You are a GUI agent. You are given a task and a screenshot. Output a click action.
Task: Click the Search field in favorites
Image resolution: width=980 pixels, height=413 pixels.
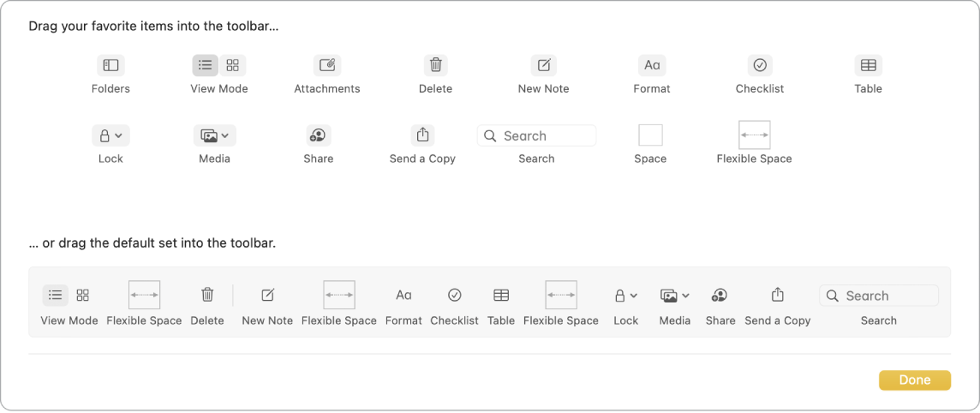click(x=537, y=135)
